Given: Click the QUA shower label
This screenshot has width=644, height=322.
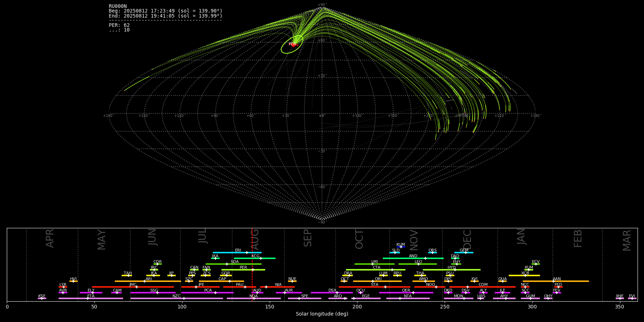Looking at the screenshot, I should tap(502, 279).
